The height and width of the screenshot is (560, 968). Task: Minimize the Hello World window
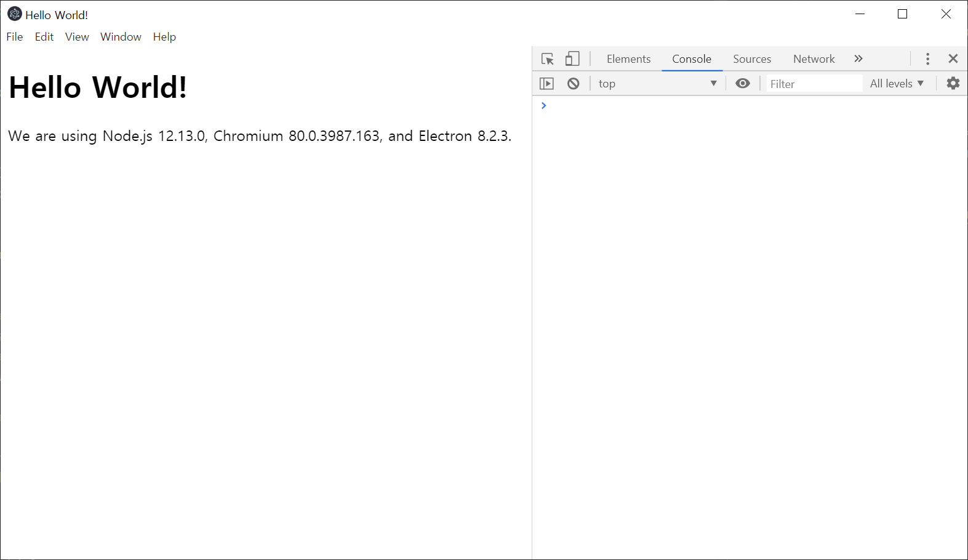tap(860, 14)
